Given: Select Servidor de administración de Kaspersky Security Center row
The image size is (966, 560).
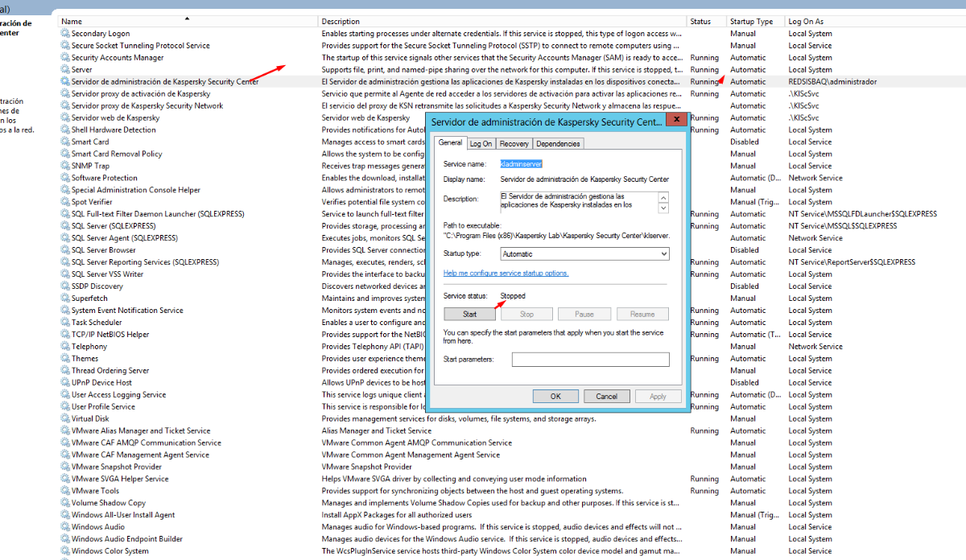Looking at the screenshot, I should (x=512, y=82).
